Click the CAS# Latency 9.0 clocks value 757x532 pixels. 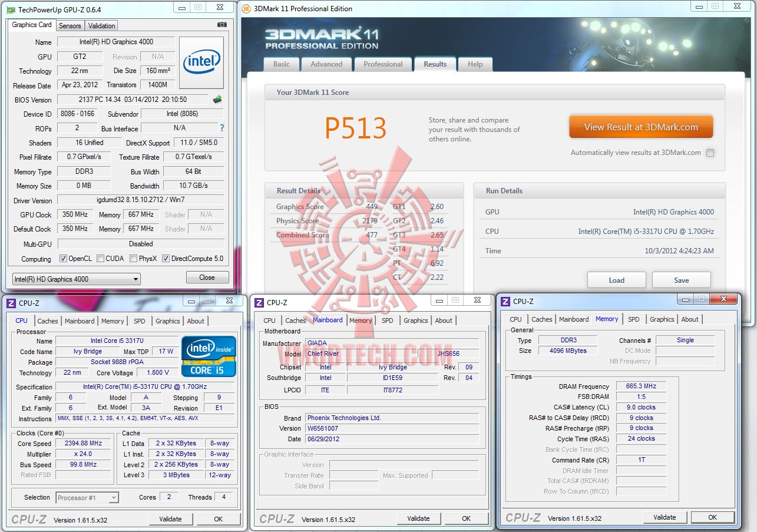tap(641, 407)
